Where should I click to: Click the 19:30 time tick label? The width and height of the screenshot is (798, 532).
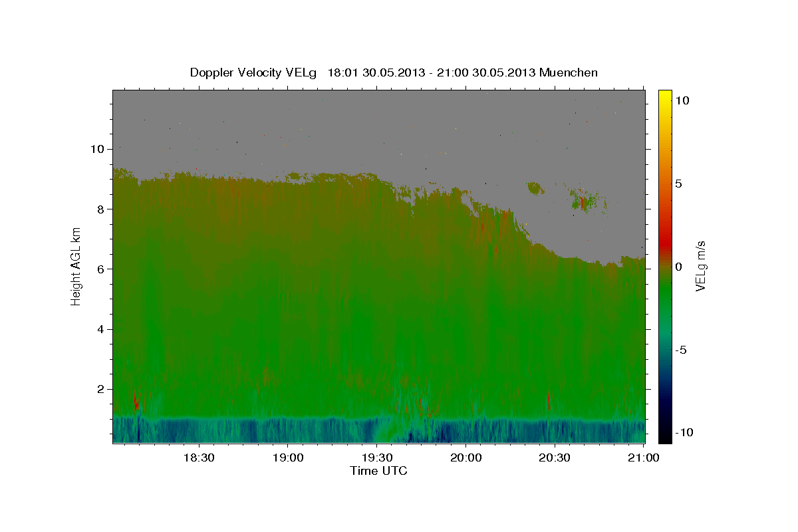[376, 458]
